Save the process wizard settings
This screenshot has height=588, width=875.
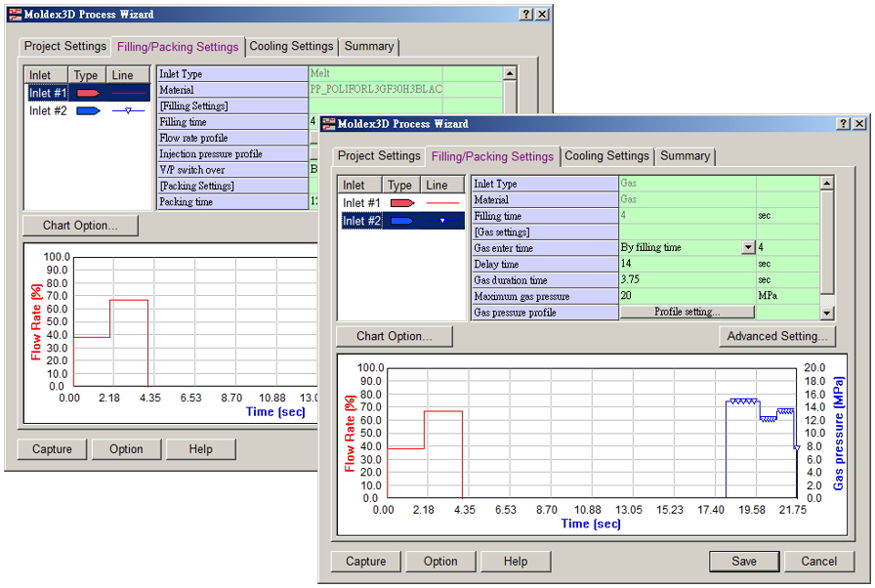point(744,562)
